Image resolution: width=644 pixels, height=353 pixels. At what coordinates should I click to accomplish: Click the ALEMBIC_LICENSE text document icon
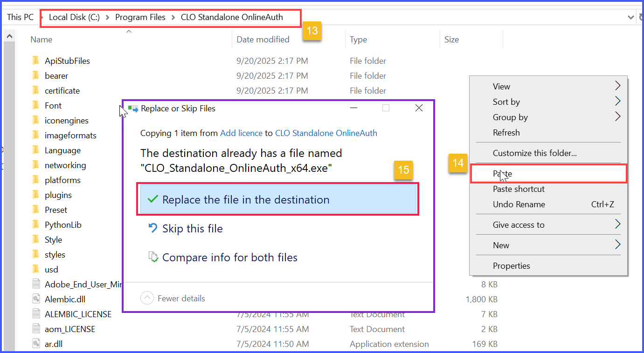pos(36,314)
